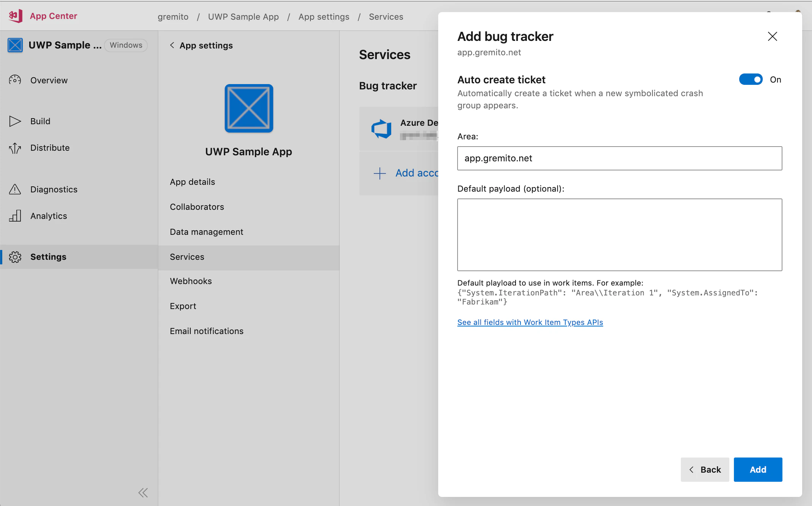The image size is (812, 506).
Task: Click the UWP Sample app icon in sidebar header
Action: pos(15,45)
